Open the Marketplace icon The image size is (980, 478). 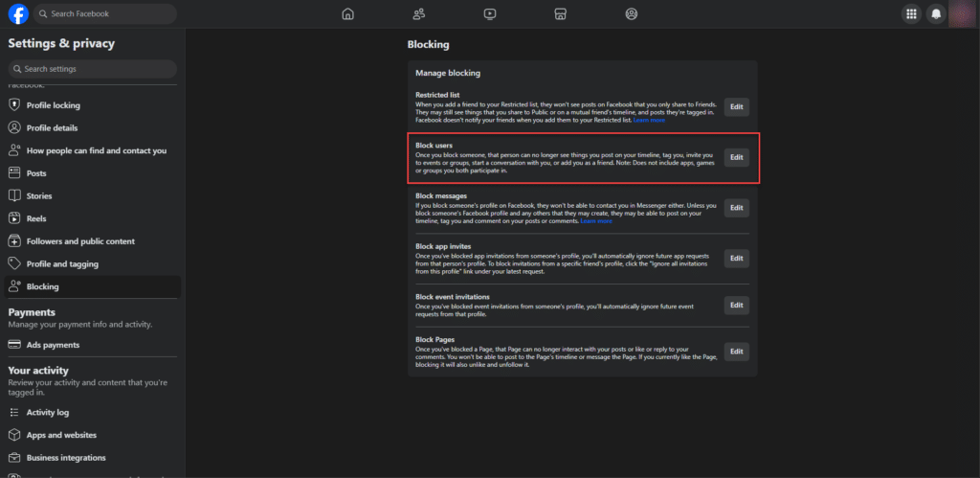[x=561, y=13]
